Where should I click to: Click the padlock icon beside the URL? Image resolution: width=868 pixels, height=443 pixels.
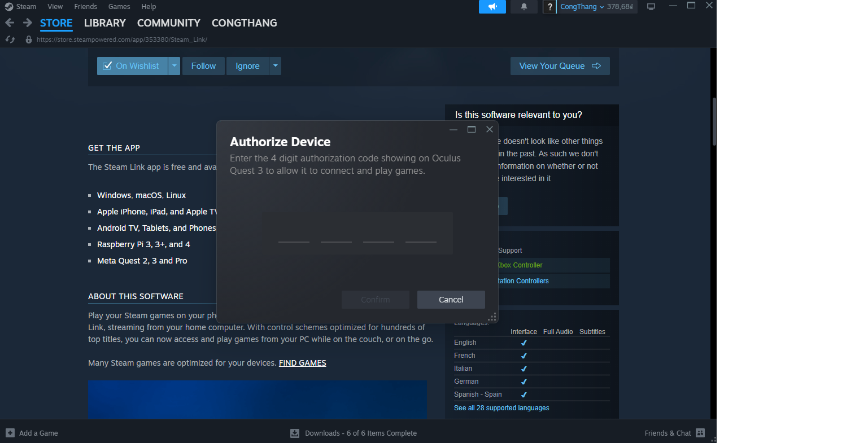pyautogui.click(x=29, y=40)
